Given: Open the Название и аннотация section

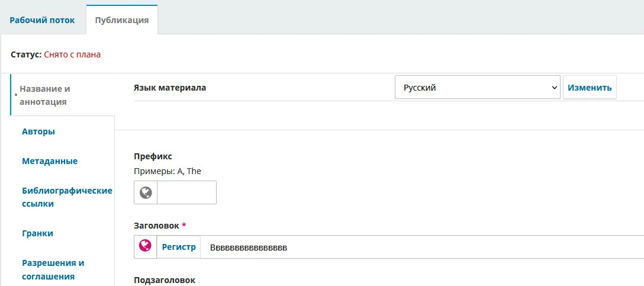Looking at the screenshot, I should (x=45, y=95).
